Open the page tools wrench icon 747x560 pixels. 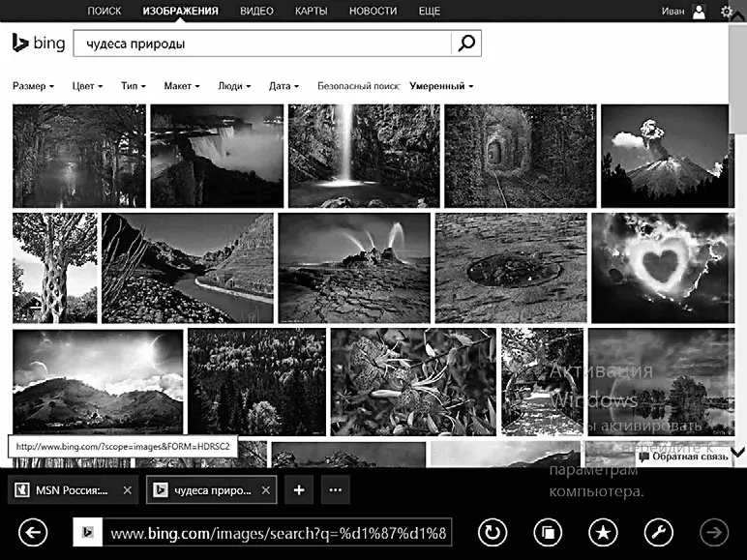coord(658,533)
